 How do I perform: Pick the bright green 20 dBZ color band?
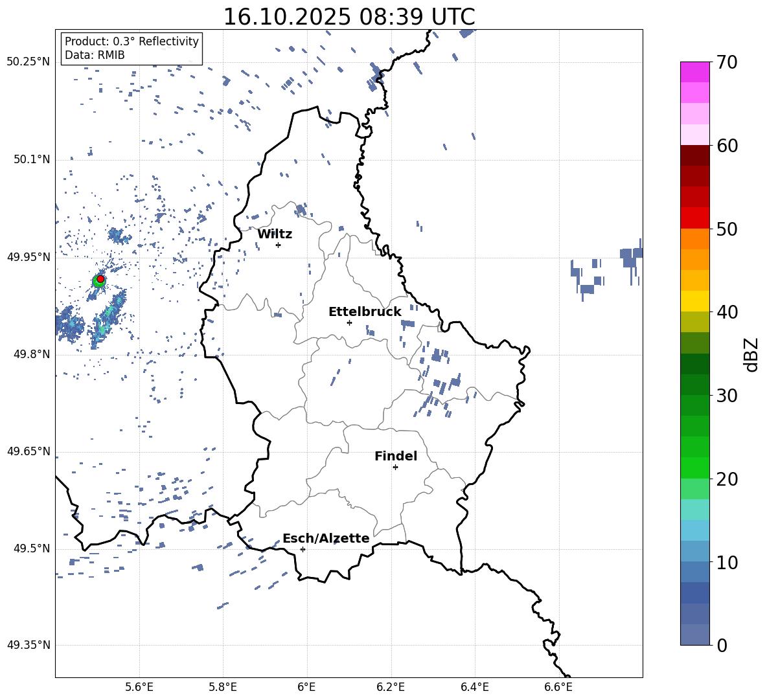coord(694,468)
